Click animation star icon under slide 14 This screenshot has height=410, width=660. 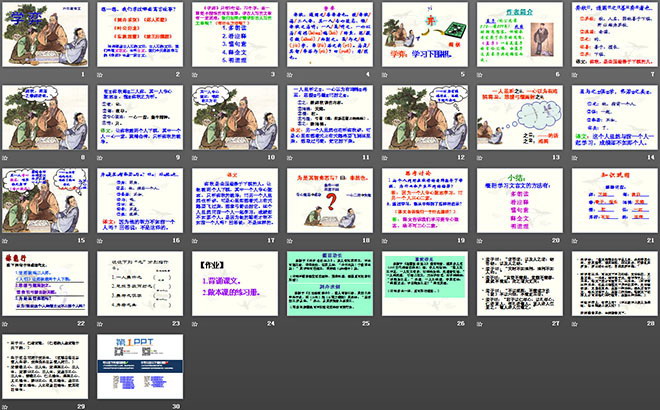pos(575,157)
